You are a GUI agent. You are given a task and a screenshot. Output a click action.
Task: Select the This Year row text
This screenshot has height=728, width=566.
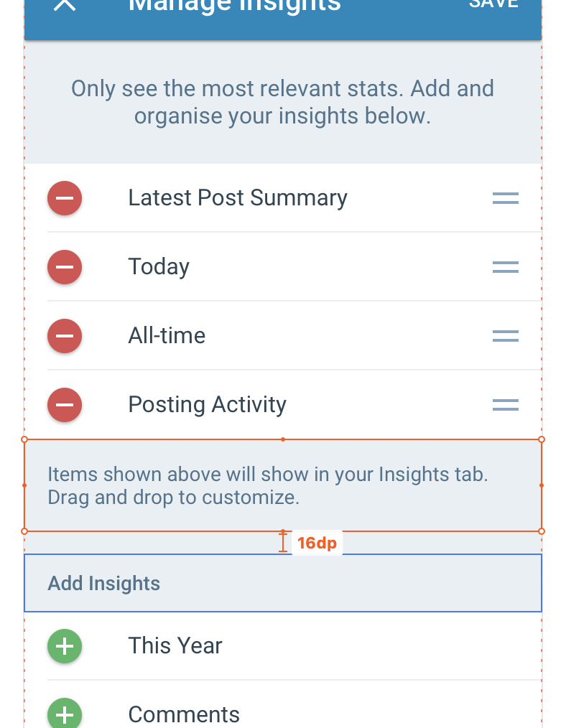click(175, 646)
